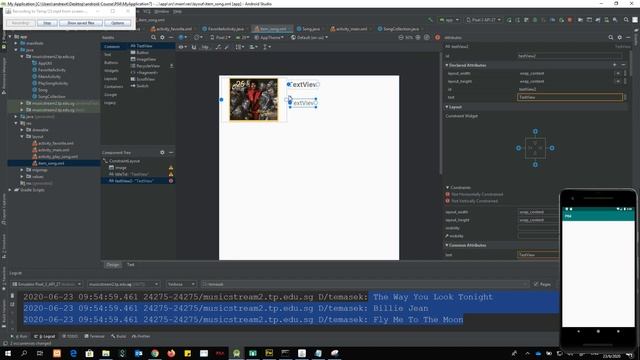
Task: Open Options in the recorder window
Action: coord(118,23)
